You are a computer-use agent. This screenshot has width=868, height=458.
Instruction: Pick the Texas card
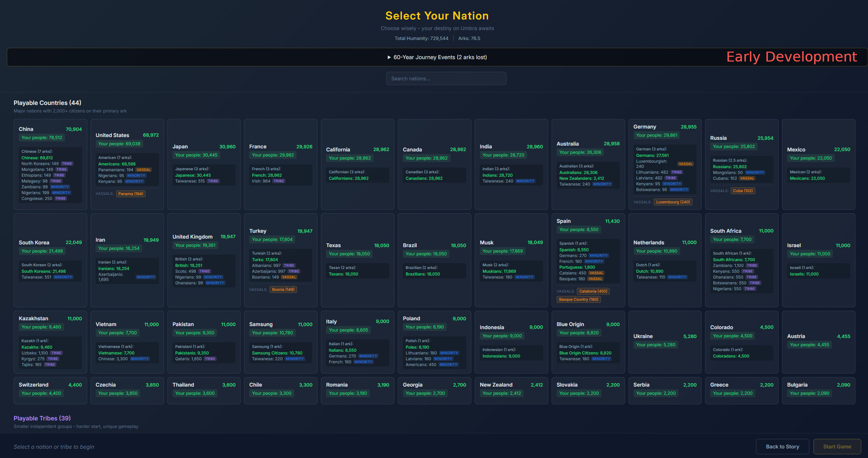click(x=357, y=260)
